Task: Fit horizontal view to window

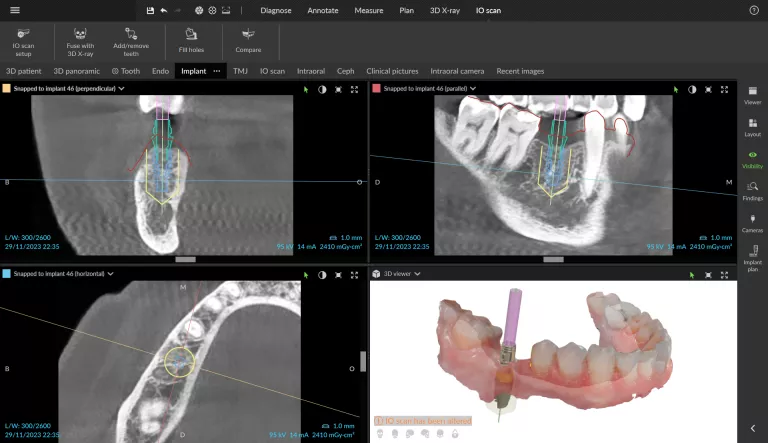Action: click(338, 275)
